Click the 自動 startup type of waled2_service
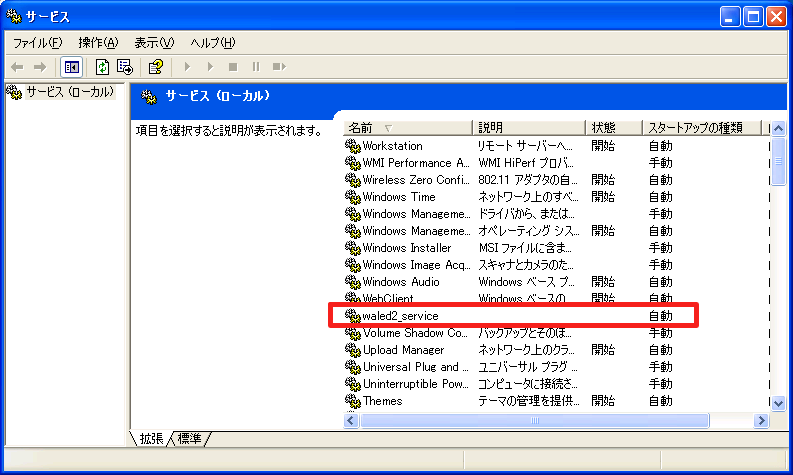Screen dimensions: 793x475 [x=660, y=316]
